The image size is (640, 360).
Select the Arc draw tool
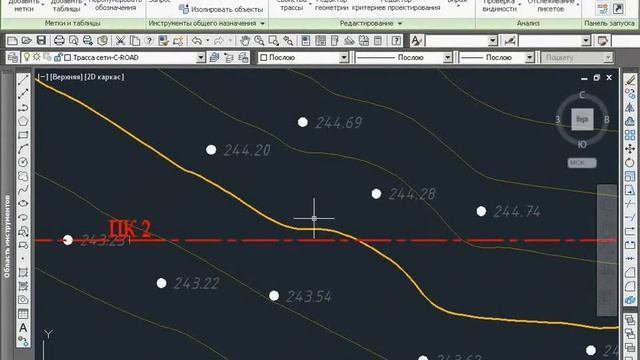click(x=23, y=149)
